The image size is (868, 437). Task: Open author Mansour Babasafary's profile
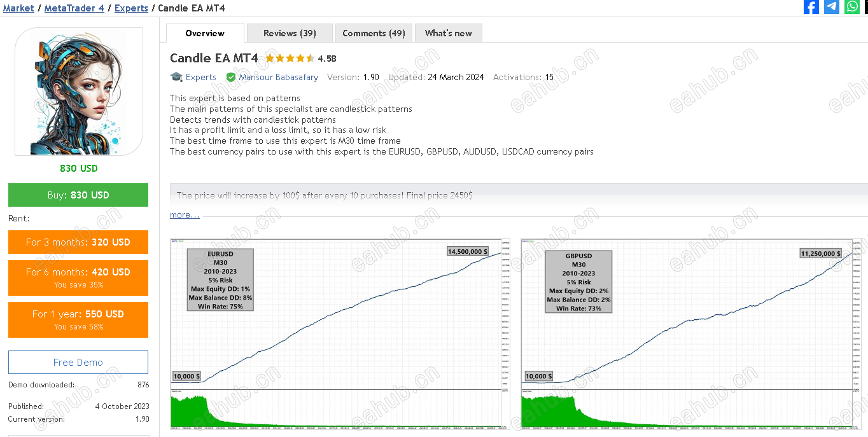click(279, 77)
